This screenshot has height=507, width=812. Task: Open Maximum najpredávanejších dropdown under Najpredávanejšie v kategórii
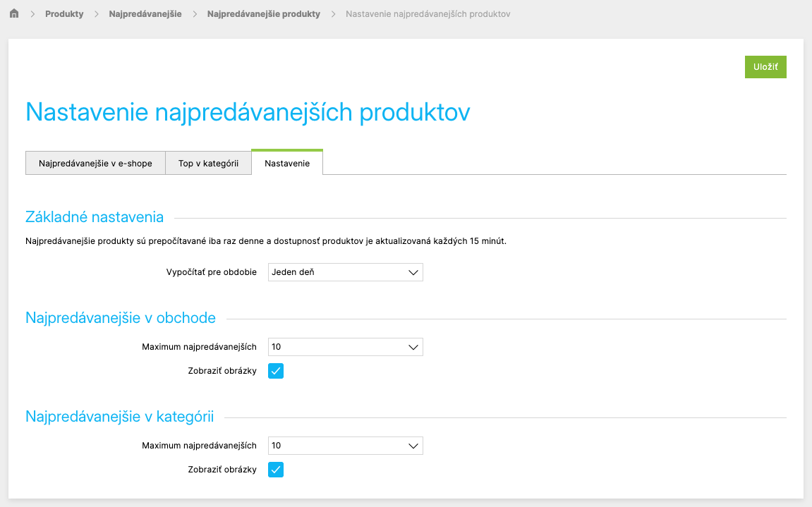[x=346, y=446]
